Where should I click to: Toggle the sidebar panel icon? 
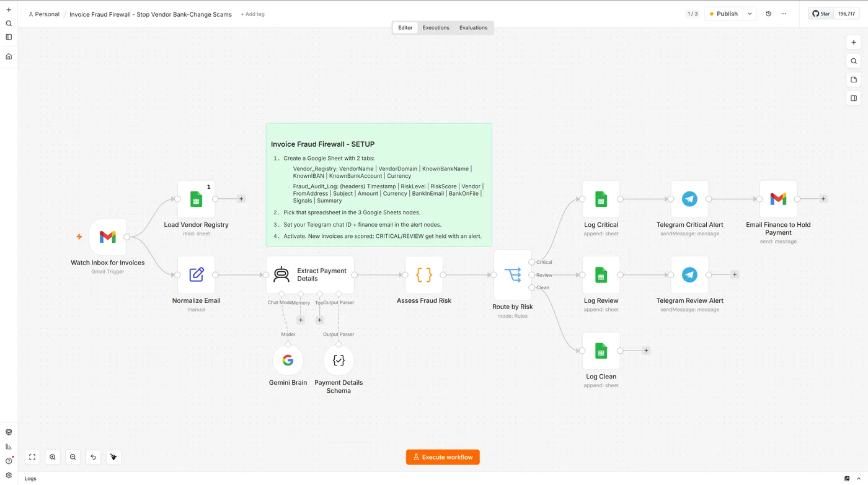pos(9,37)
